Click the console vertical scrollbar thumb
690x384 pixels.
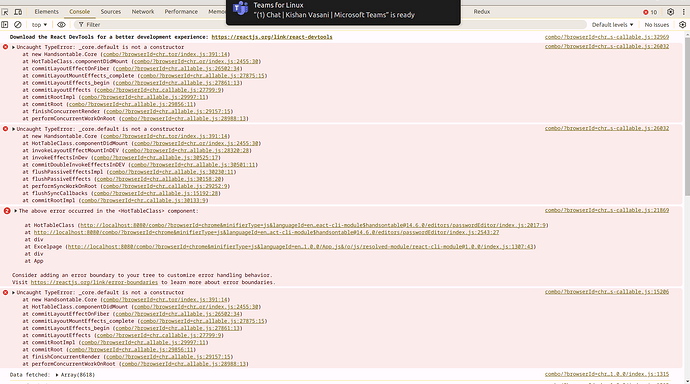click(x=687, y=117)
